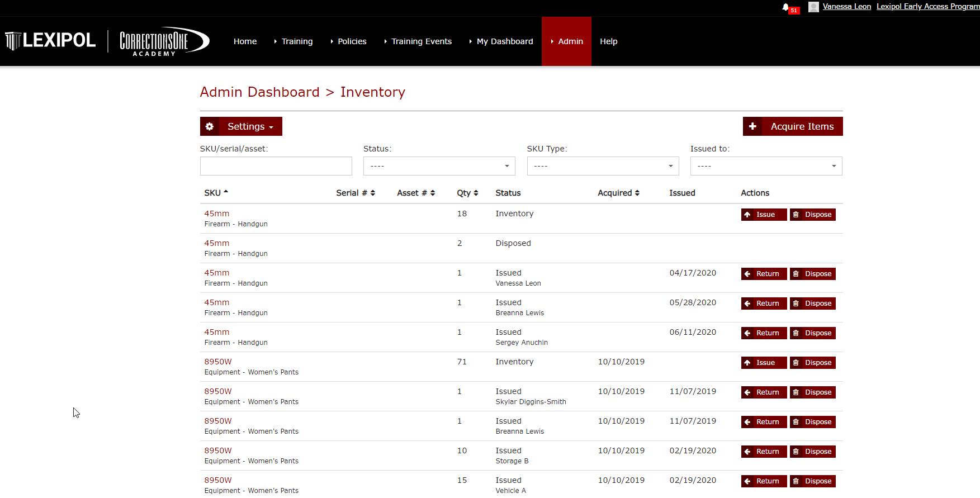This screenshot has height=498, width=980.
Task: Sort by the Acquired column arrows
Action: [x=637, y=193]
